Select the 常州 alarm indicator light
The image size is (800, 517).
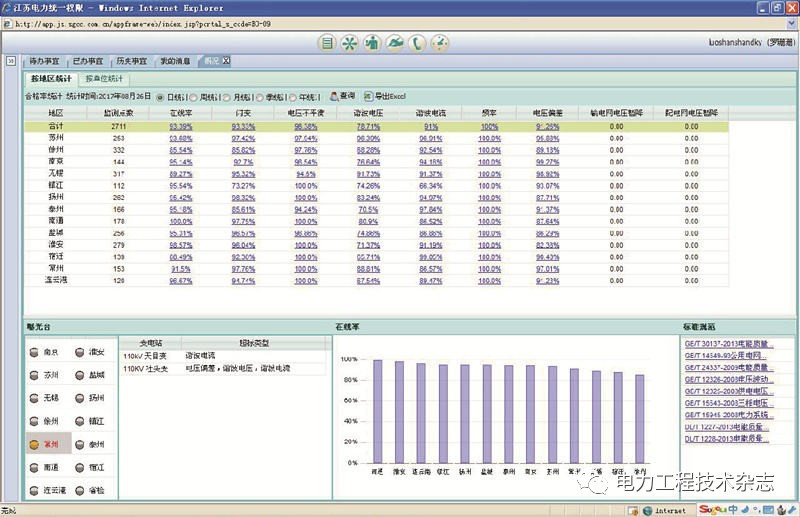[35, 444]
